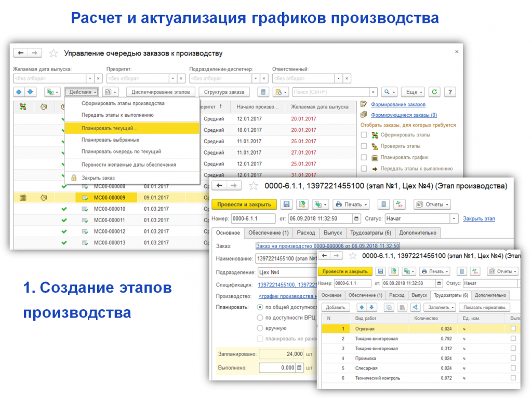Click copy rows icon in Трудозатраты toolbar
The width and height of the screenshot is (532, 398).
tap(389, 308)
